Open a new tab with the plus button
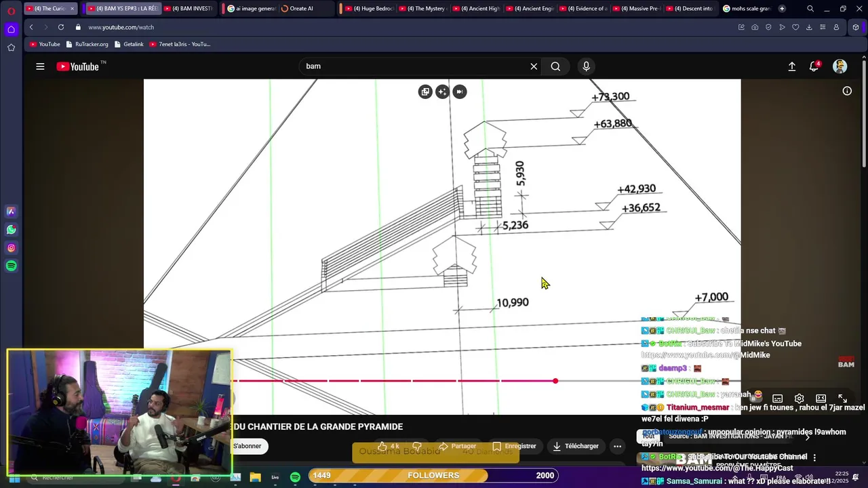This screenshot has height=488, width=868. click(782, 9)
